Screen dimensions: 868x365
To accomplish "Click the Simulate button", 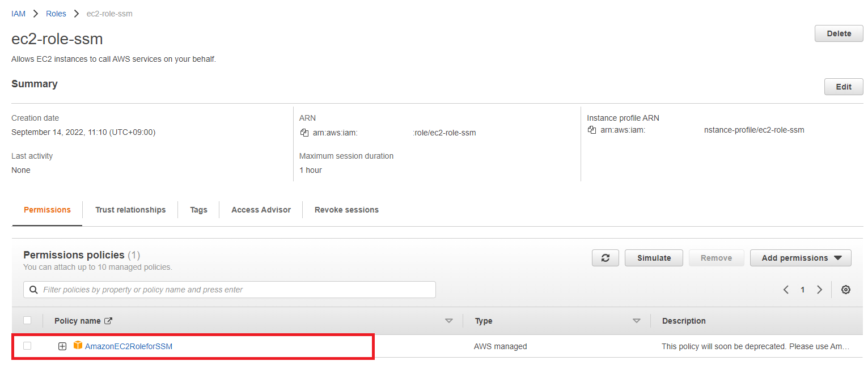I will point(654,258).
